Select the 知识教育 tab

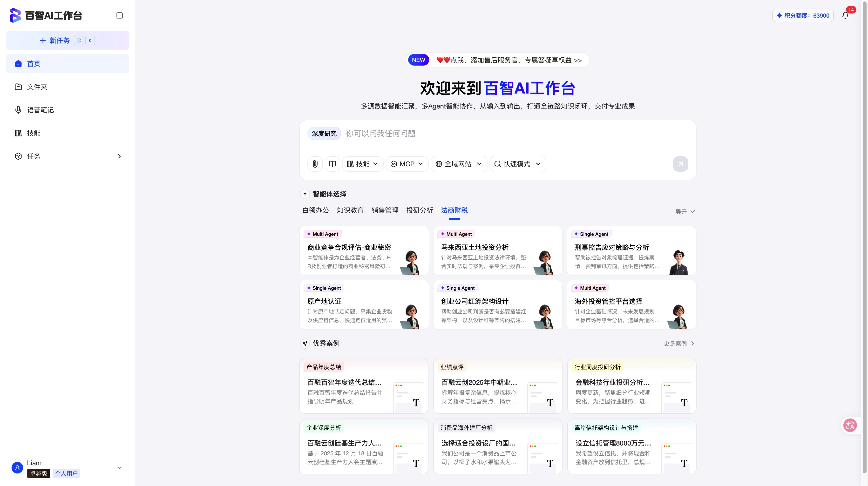click(x=350, y=210)
